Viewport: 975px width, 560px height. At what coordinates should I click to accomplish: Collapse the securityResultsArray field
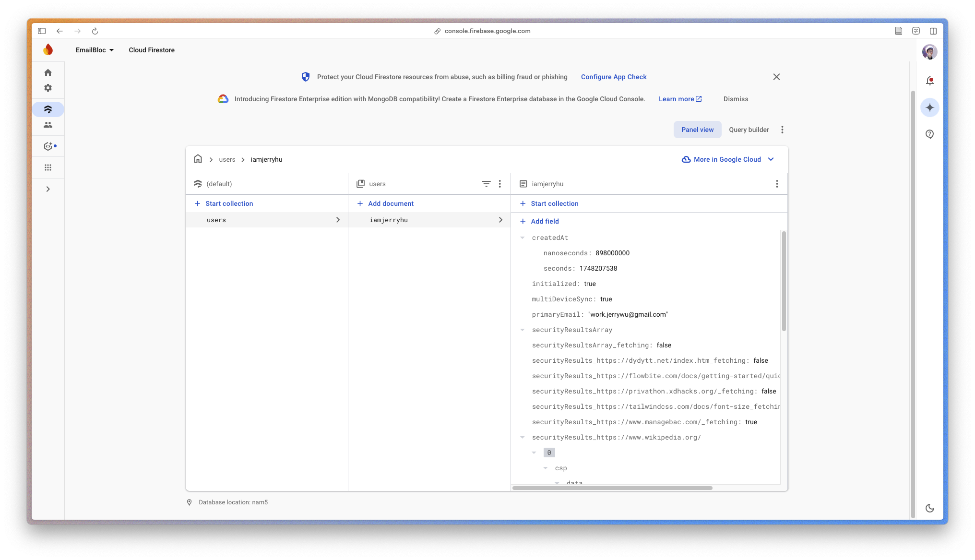tap(523, 330)
